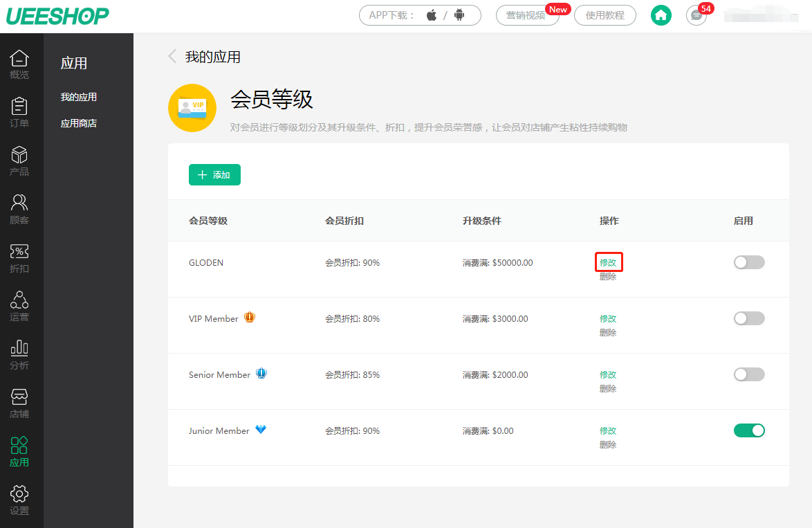Click the 升级条件 column header
This screenshot has width=812, height=528.
[481, 221]
